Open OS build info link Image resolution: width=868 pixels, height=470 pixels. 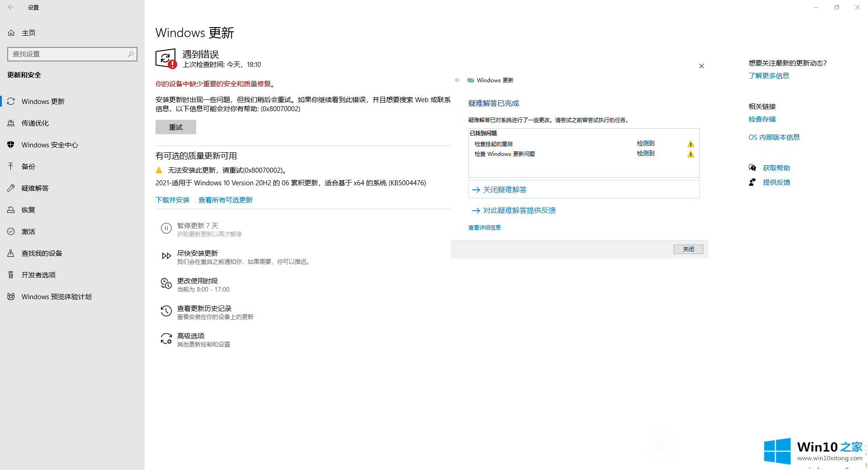tap(774, 137)
